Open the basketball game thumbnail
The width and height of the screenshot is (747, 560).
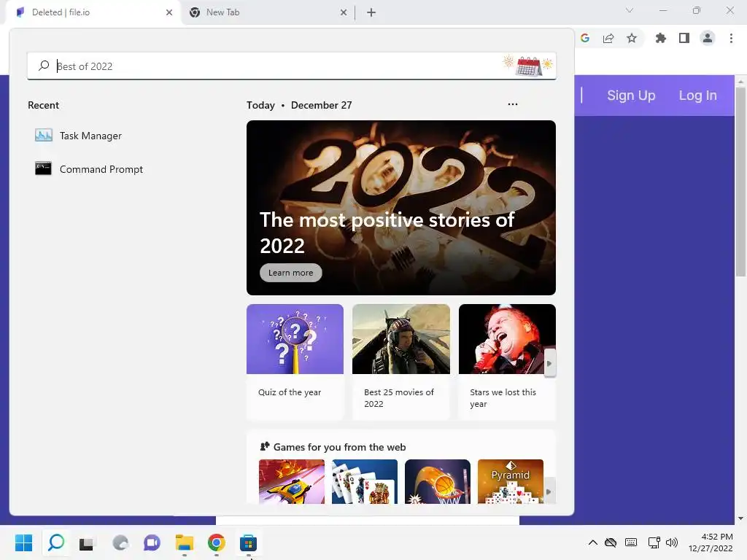[438, 481]
